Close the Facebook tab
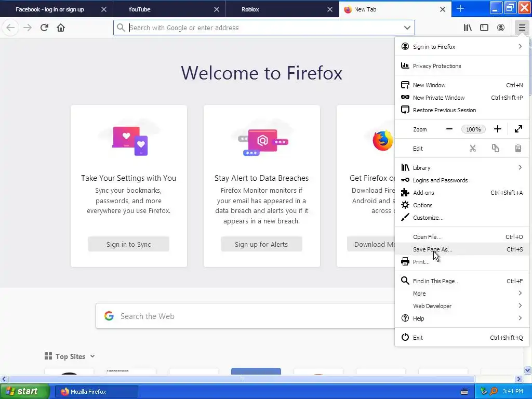The image size is (532, 399). [104, 9]
